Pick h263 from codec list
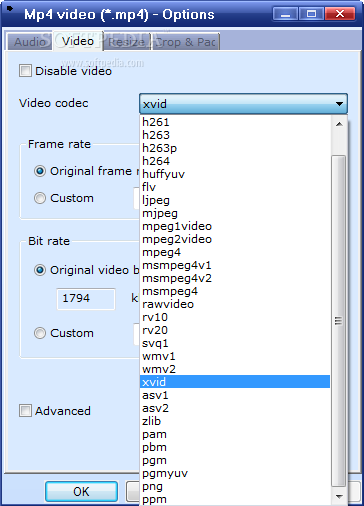Image resolution: width=364 pixels, height=506 pixels. click(235, 135)
